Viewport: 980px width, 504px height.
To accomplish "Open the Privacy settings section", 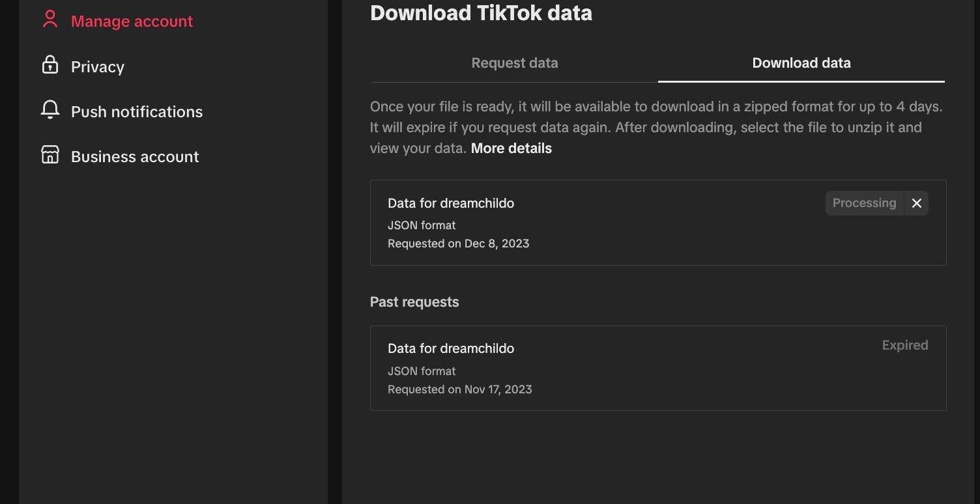I will (97, 66).
